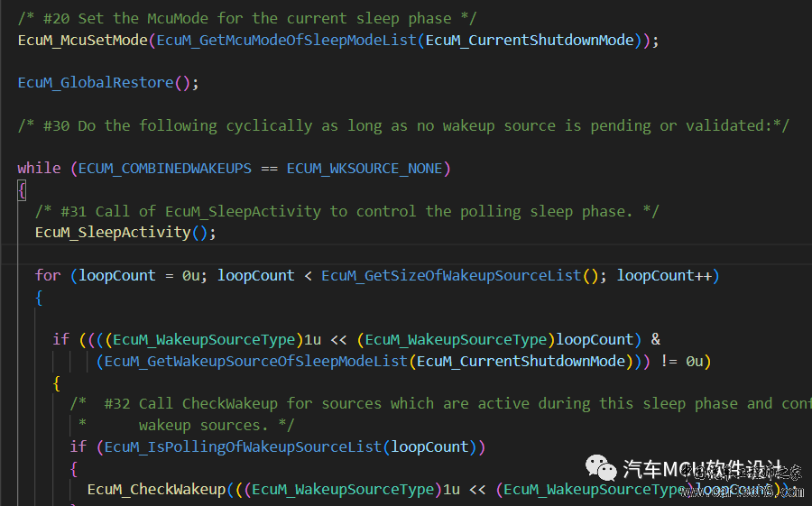Screen dimensions: 812x506
Task: Click the '!= 0u' comparison in the if condition
Action: click(681, 362)
